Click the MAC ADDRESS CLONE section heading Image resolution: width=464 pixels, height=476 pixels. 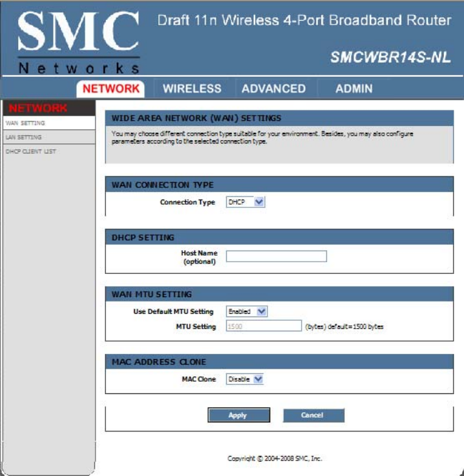tap(159, 362)
